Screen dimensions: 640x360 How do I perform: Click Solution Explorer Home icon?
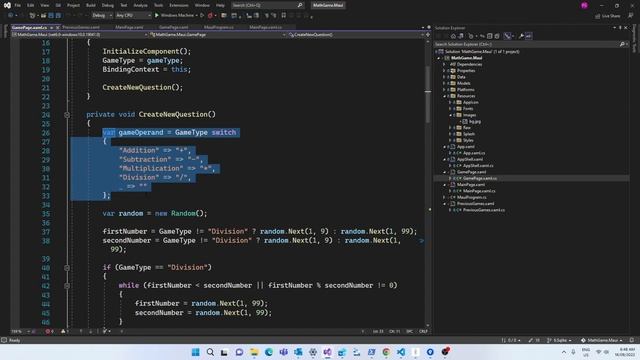point(453,36)
